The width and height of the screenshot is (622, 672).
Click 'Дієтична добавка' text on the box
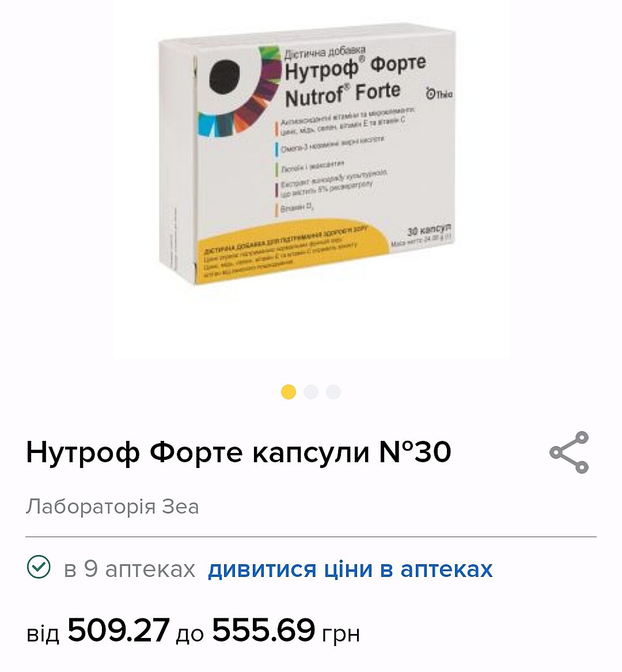pyautogui.click(x=325, y=52)
